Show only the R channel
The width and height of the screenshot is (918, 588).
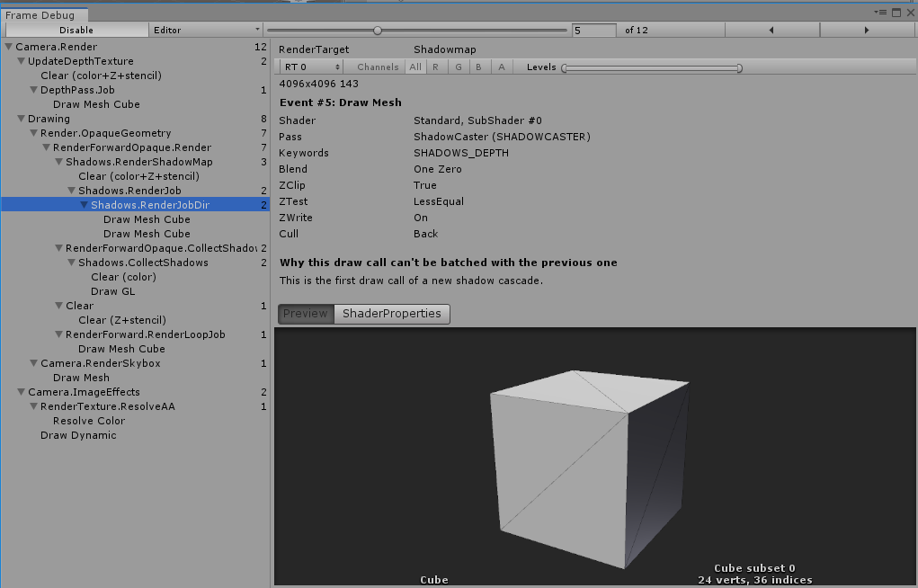coord(435,67)
